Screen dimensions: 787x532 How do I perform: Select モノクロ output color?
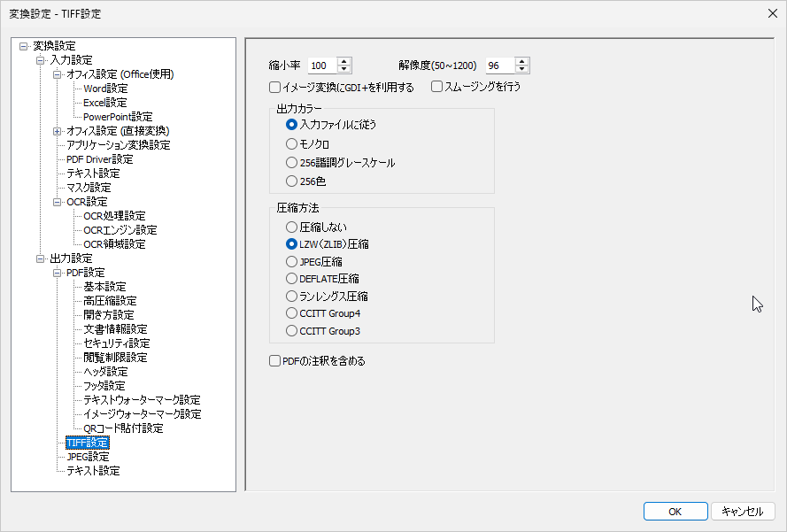coord(292,143)
